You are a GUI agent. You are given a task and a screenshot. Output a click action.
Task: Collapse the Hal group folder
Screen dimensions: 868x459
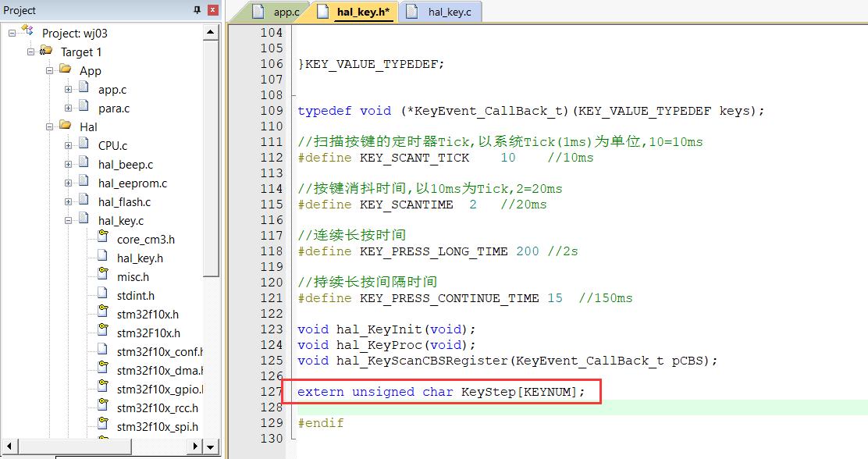click(49, 126)
